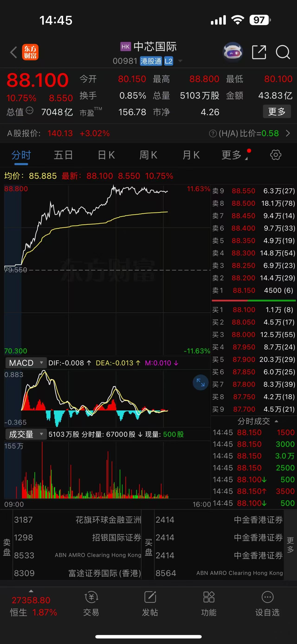
Task: Switch to the 五日 tab
Action: click(63, 155)
